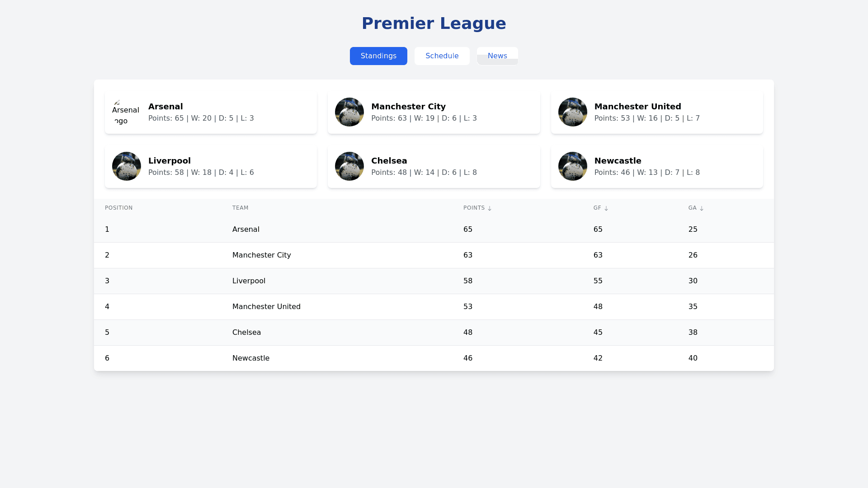
Task: Click the POSITION column header
Action: click(x=118, y=208)
